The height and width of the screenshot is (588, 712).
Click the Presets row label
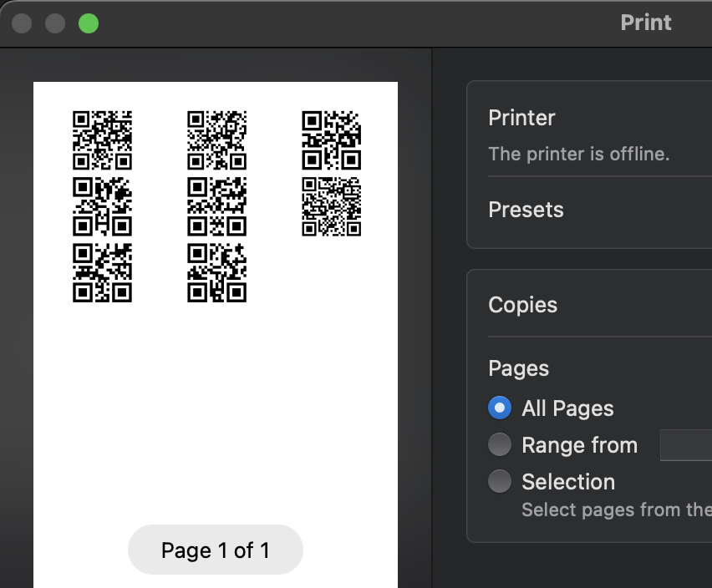click(526, 210)
